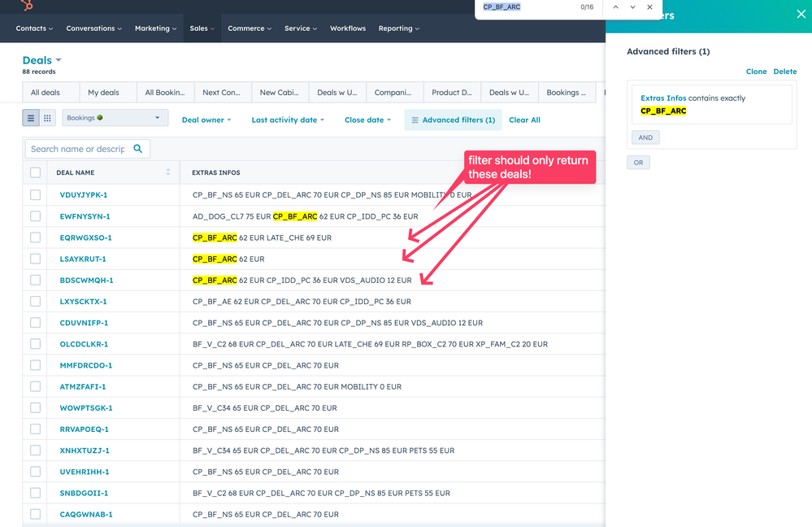
Task: Click the search magnifying glass icon
Action: (137, 148)
